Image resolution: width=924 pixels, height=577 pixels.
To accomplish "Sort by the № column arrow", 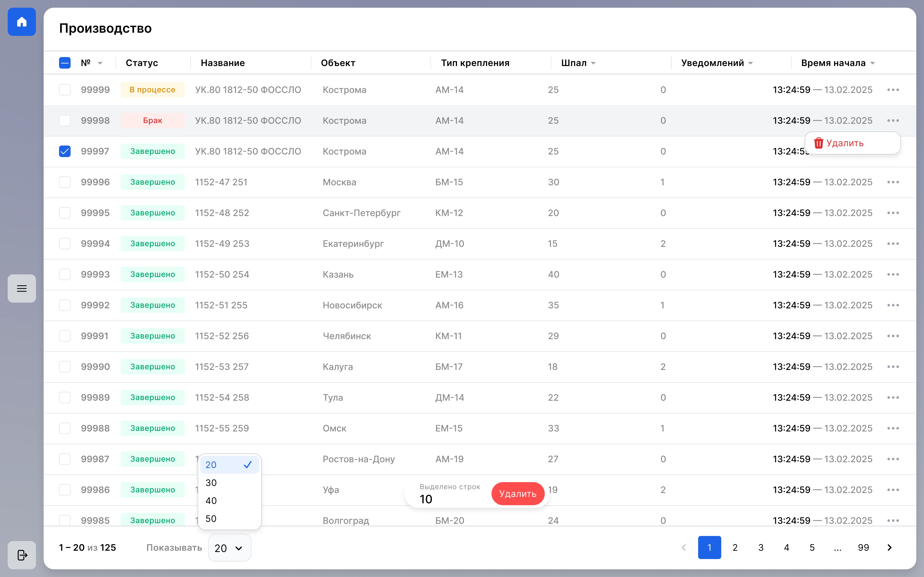I will [100, 63].
